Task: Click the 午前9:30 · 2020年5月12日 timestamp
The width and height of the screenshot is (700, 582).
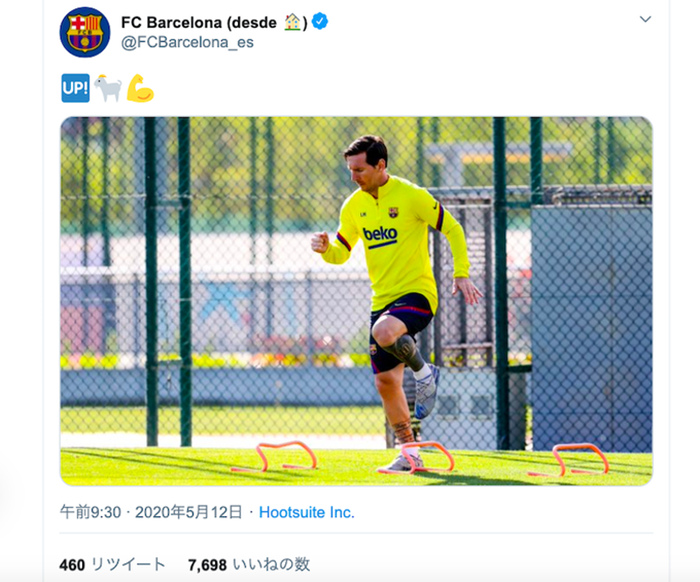Action: coord(151,512)
